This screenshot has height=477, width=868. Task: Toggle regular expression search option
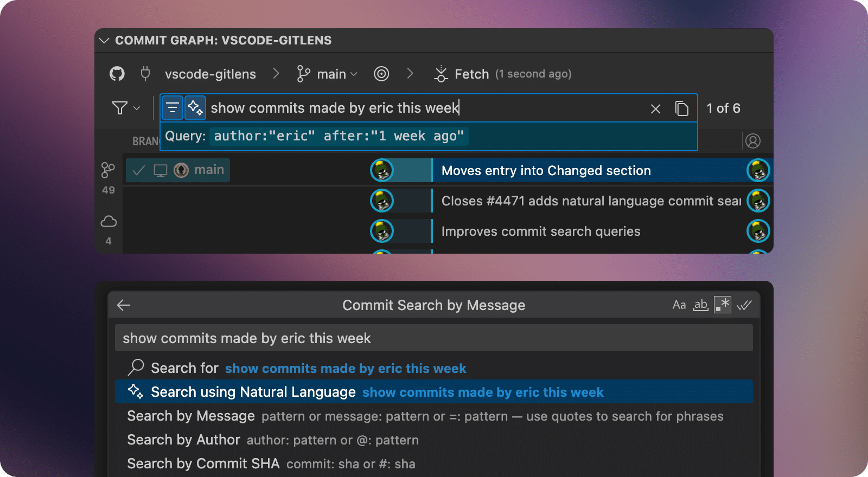723,305
